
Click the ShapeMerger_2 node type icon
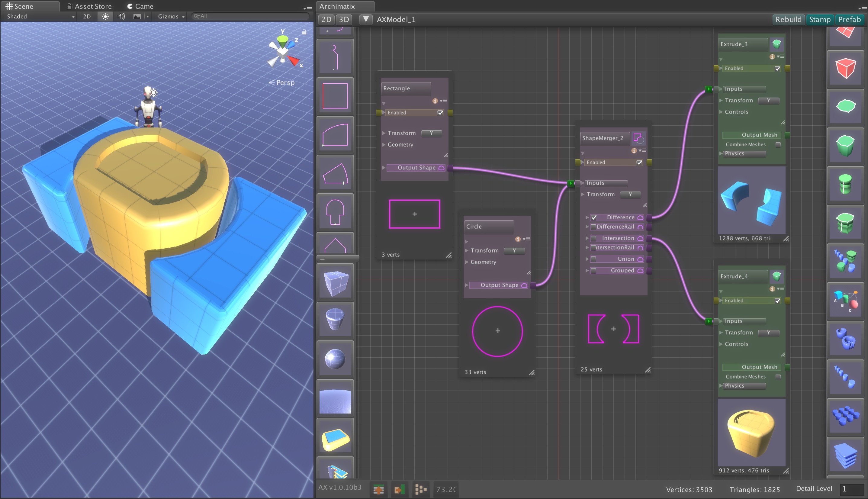(x=638, y=138)
